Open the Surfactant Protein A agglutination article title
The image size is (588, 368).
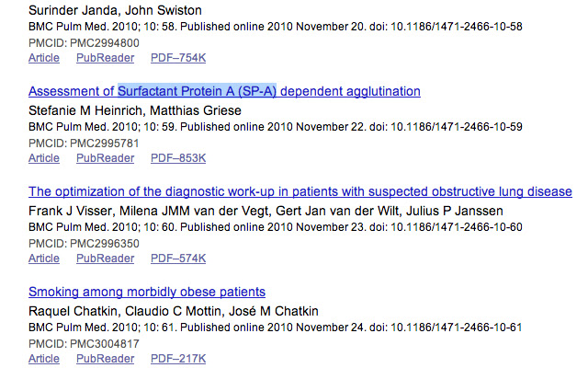[x=224, y=91]
